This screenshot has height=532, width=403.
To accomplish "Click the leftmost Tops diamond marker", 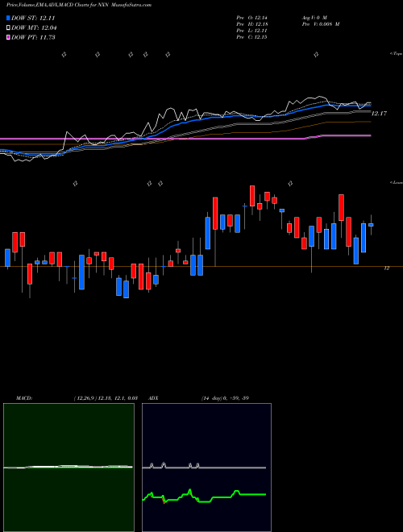I will (x=64, y=54).
